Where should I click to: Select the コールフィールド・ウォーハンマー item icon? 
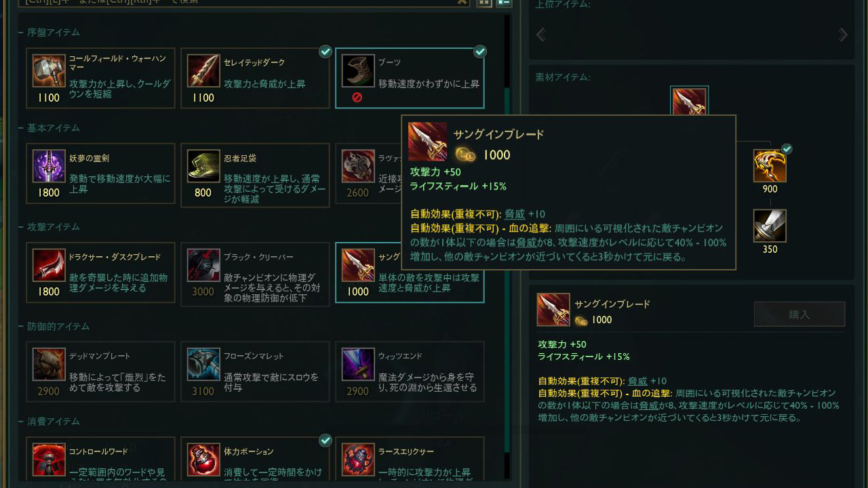(x=49, y=70)
